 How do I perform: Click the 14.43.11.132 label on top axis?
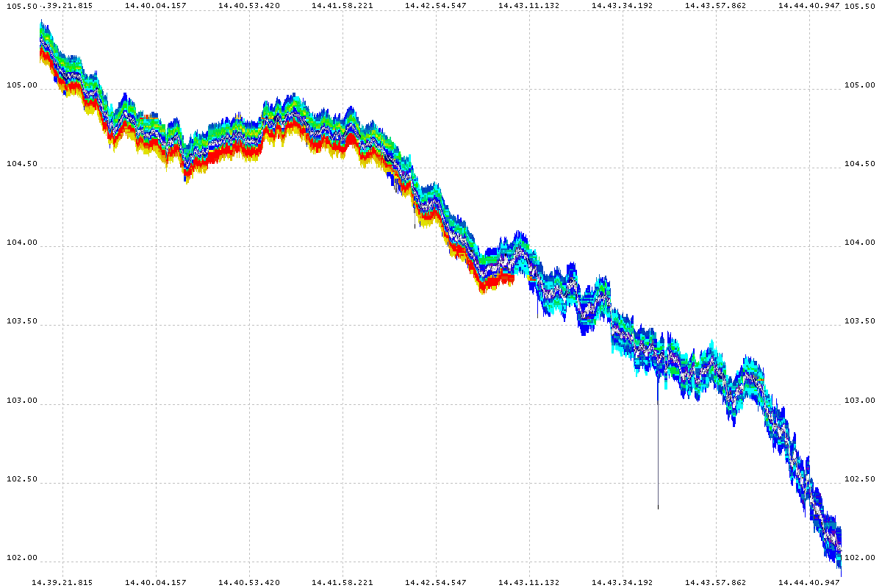529,5
